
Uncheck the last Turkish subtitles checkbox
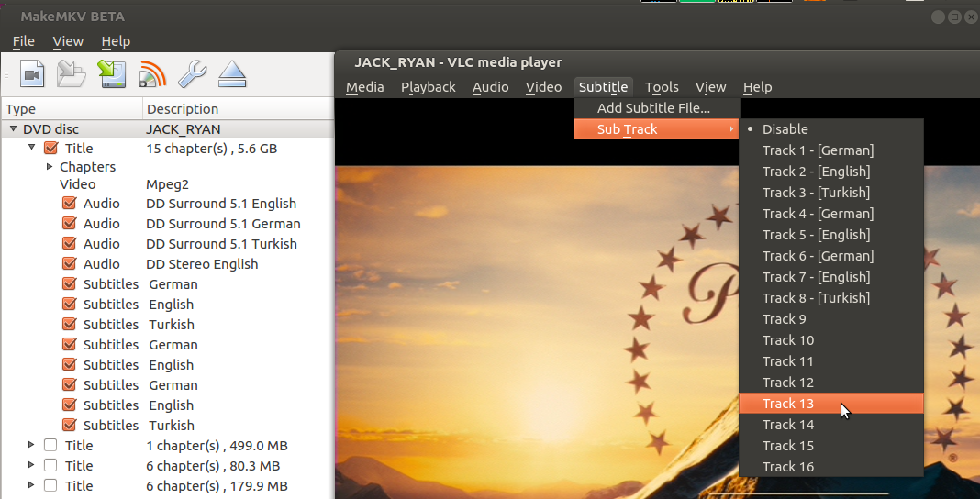click(x=70, y=426)
